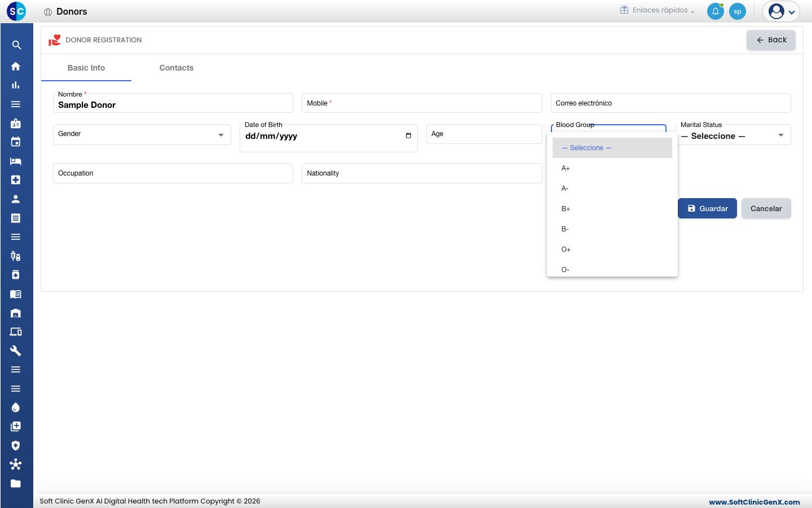Screen dimensions: 812x508
Task: Go back using the Back button
Action: click(x=771, y=40)
